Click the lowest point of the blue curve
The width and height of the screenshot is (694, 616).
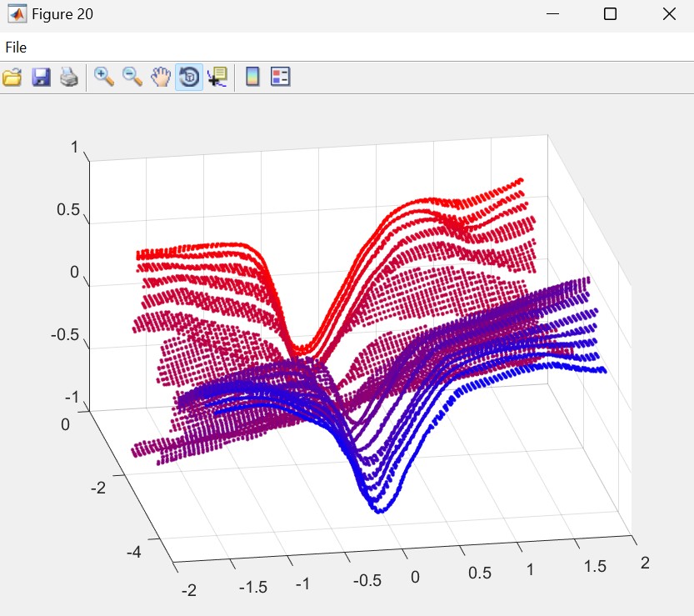(x=379, y=510)
